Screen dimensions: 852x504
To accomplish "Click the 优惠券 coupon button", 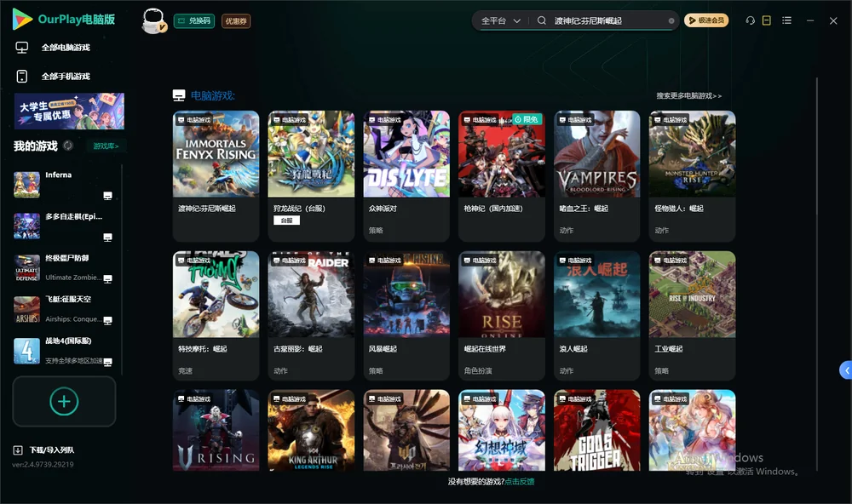I will coord(236,21).
